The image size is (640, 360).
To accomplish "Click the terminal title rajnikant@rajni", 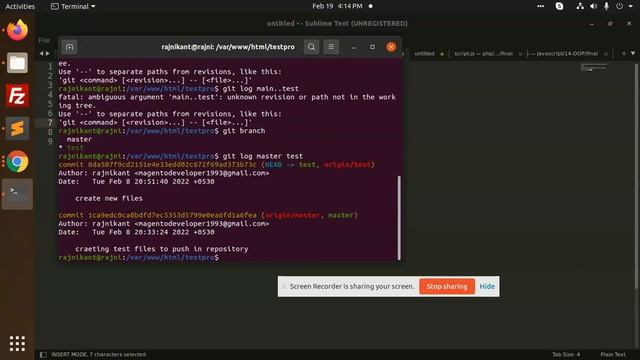I will 228,47.
